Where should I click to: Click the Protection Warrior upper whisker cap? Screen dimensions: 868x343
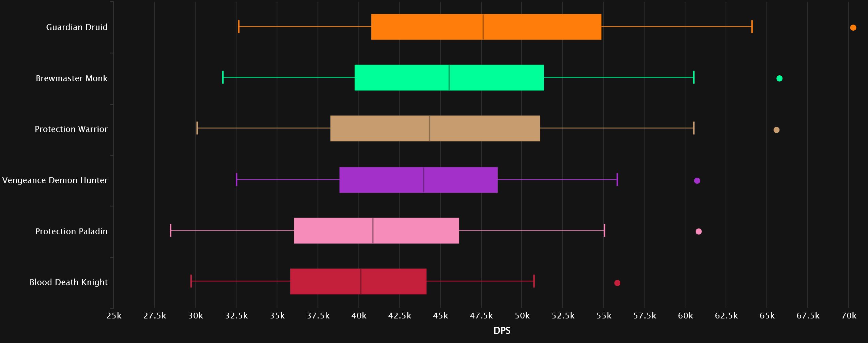[x=694, y=128]
